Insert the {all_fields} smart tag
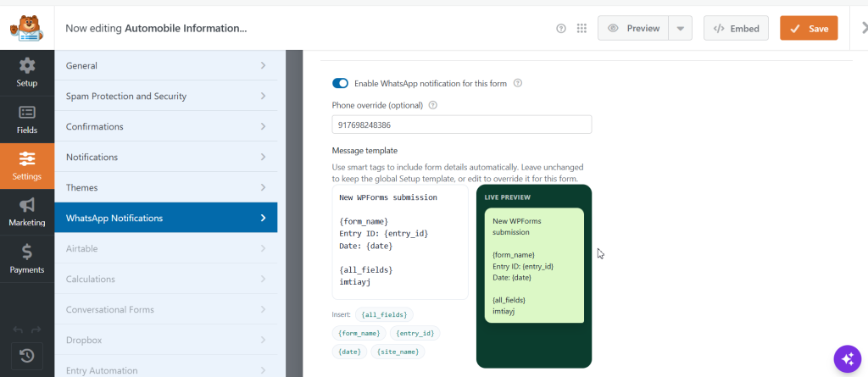Image resolution: width=868 pixels, height=377 pixels. tap(384, 314)
